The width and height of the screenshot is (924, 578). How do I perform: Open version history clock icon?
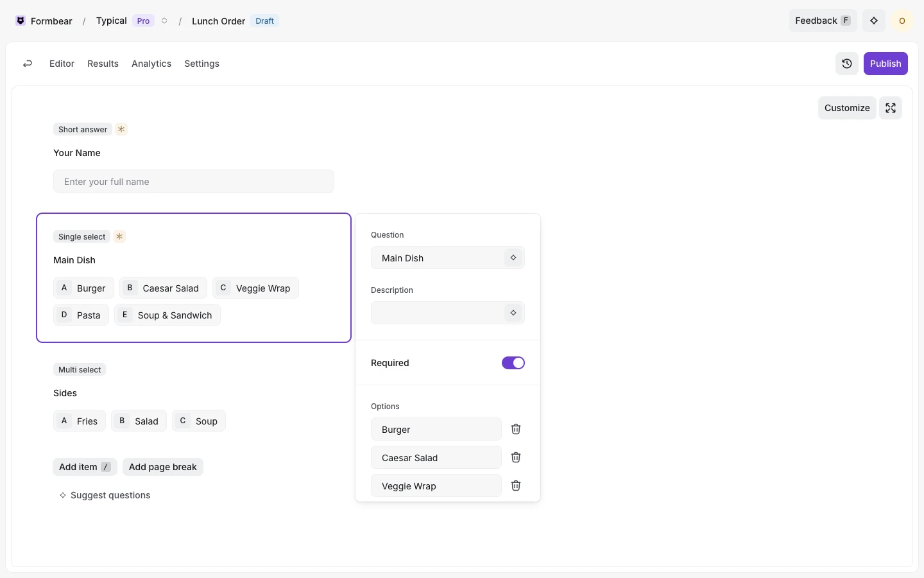pos(847,64)
